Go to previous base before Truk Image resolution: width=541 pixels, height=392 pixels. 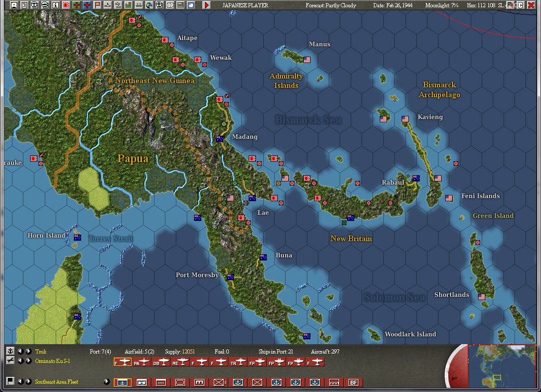point(21,351)
